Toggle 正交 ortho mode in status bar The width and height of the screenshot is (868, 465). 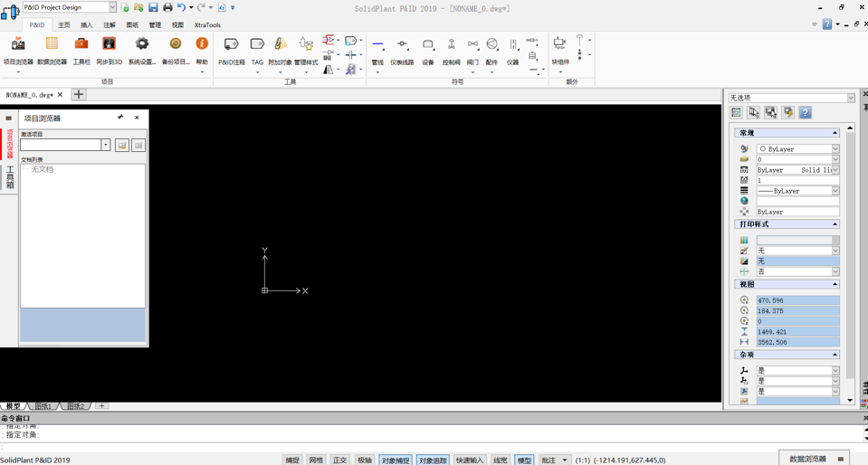(x=339, y=460)
